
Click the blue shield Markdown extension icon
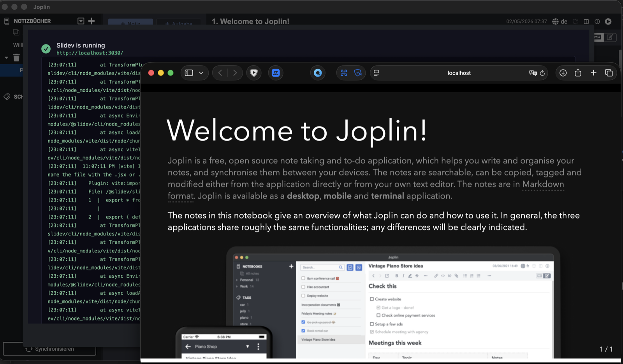tap(358, 73)
